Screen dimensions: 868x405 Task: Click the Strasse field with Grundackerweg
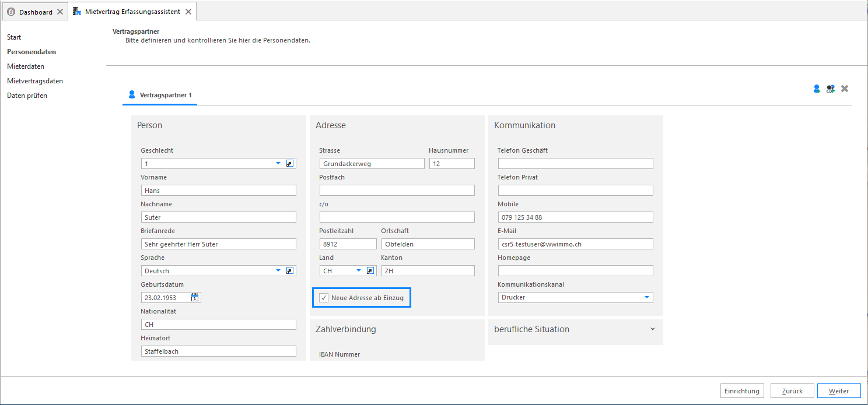[372, 164]
